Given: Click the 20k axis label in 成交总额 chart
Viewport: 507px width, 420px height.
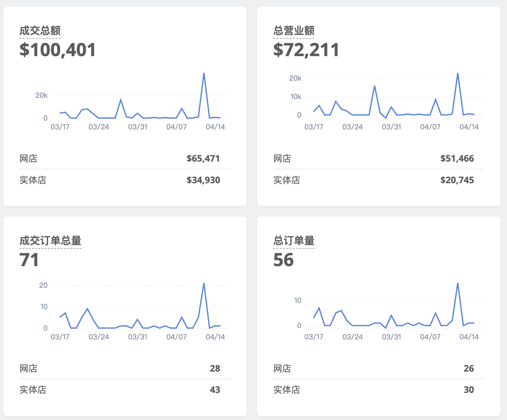Looking at the screenshot, I should 41,95.
